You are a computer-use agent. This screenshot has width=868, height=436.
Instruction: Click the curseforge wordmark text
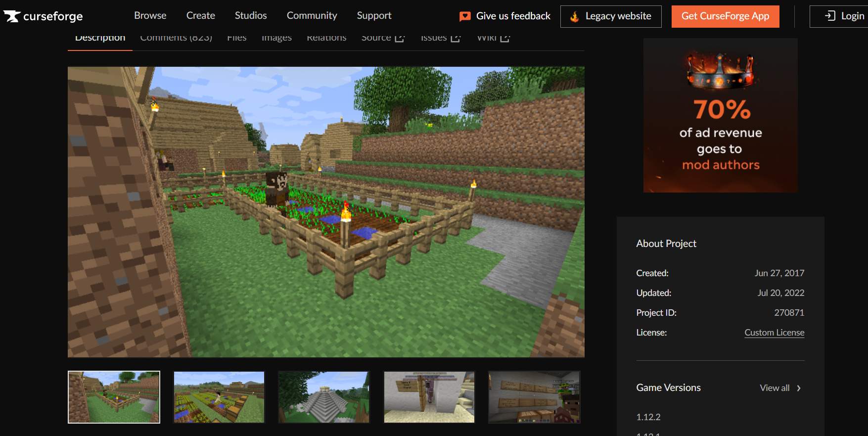tap(53, 16)
